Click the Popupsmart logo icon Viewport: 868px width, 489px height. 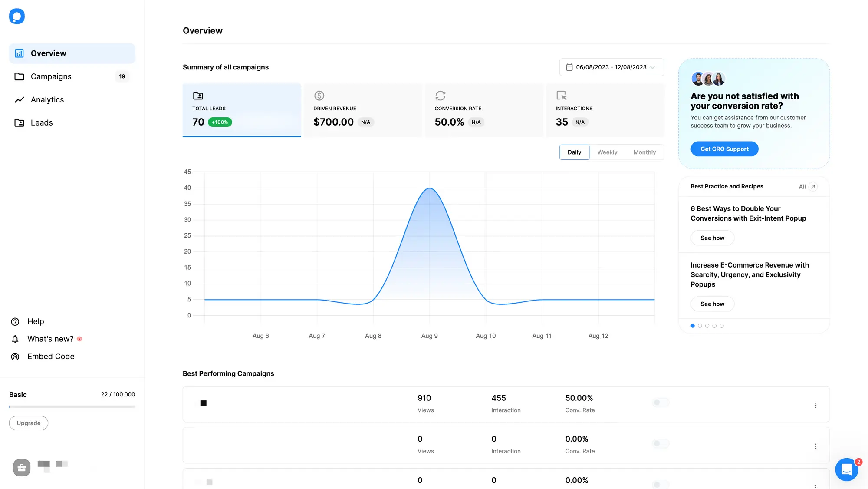17,17
